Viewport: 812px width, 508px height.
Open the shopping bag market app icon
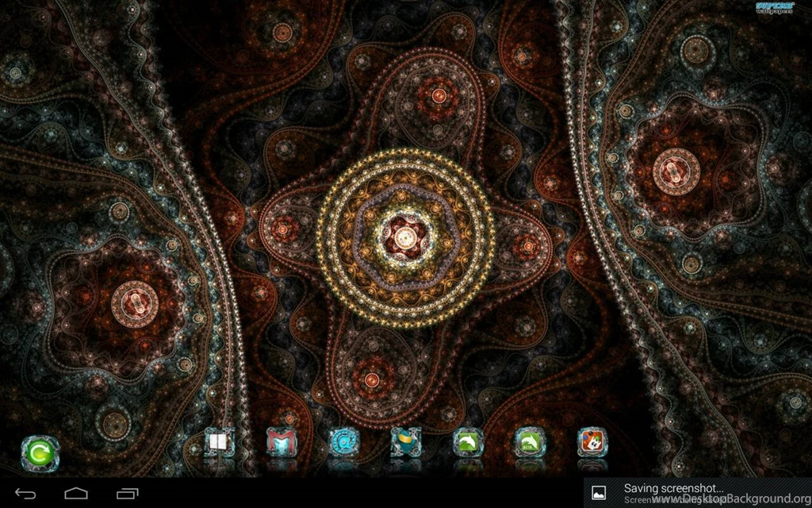406,442
